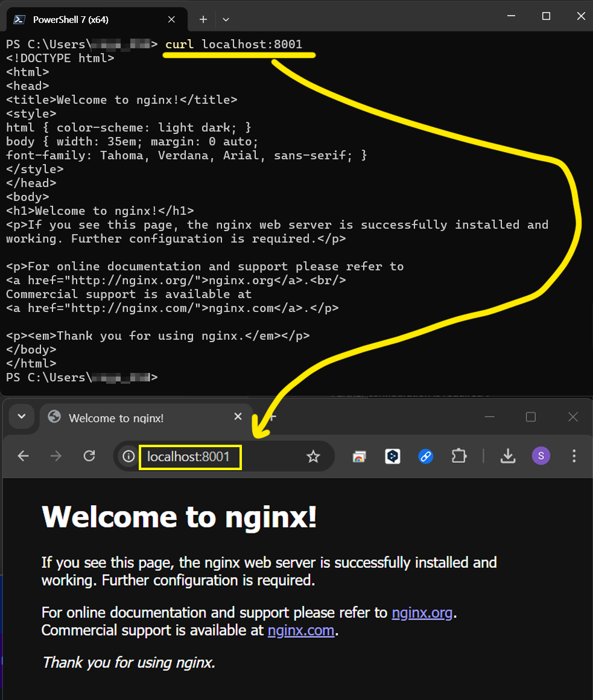Click 'html { color-scheme: light dark; }' line

(x=128, y=128)
